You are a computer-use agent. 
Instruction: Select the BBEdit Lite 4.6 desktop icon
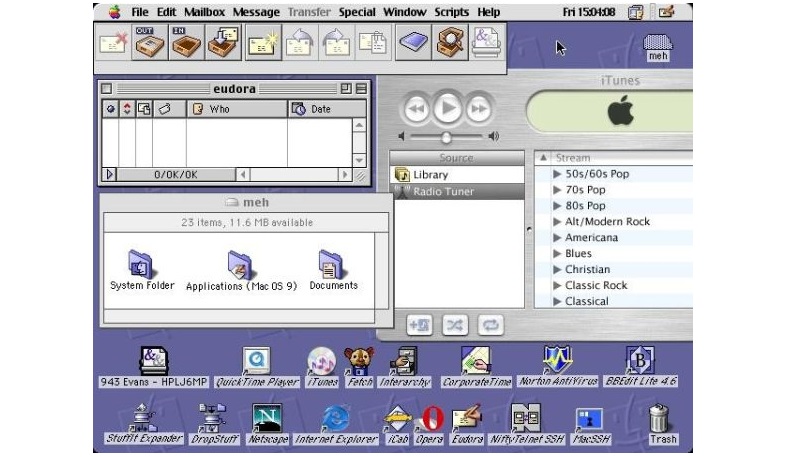point(639,361)
